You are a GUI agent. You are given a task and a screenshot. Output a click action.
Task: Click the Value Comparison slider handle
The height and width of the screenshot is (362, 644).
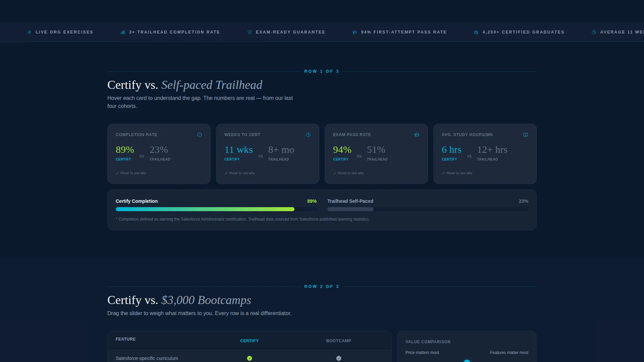pos(467,361)
